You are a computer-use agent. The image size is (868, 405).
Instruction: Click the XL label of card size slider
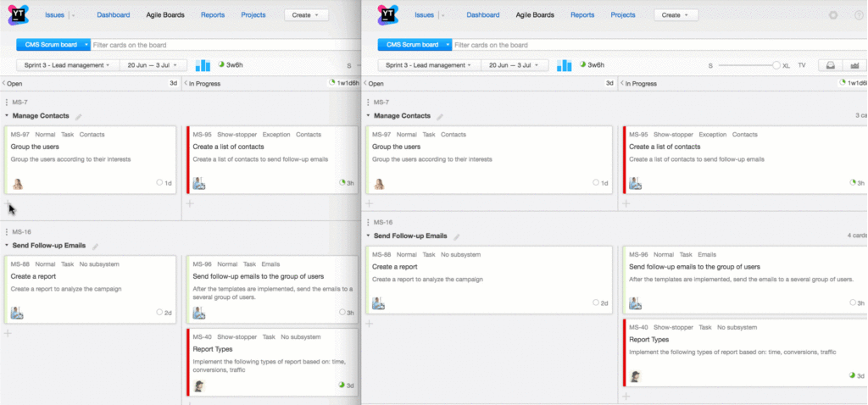786,65
